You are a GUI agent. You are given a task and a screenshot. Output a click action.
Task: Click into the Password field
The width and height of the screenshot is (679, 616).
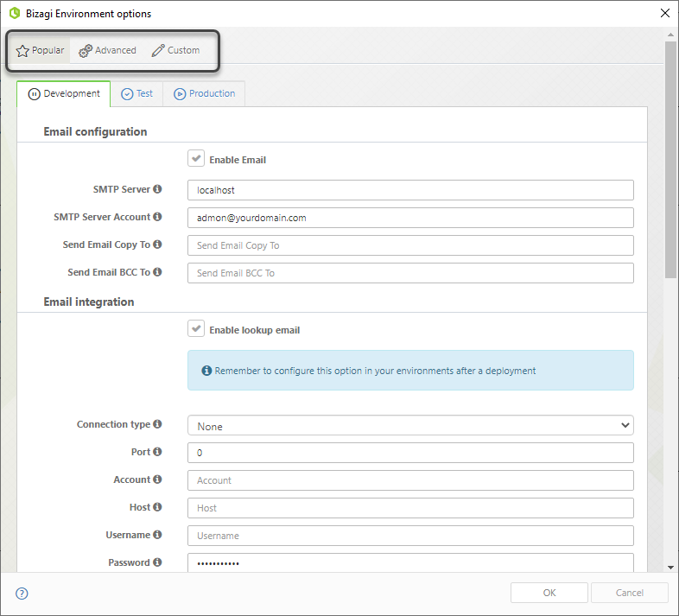pos(410,562)
